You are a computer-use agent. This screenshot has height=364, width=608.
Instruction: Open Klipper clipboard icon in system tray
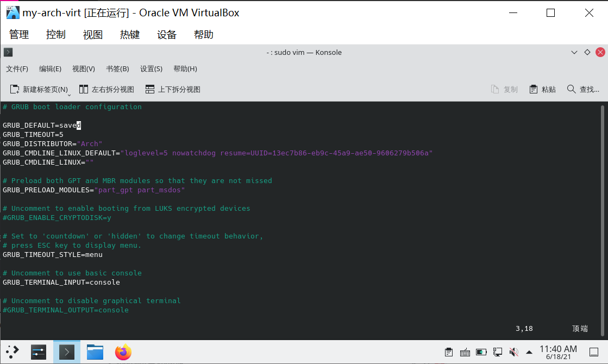[x=448, y=352]
